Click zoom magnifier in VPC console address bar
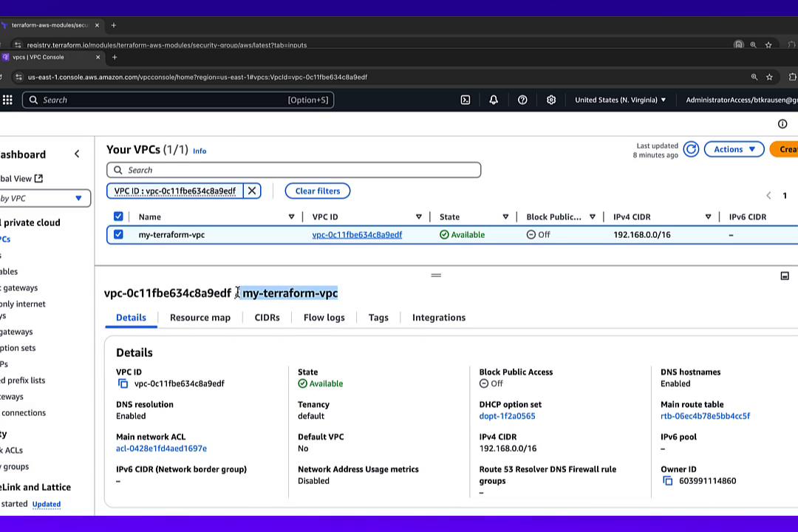This screenshot has width=798, height=532. click(x=754, y=77)
